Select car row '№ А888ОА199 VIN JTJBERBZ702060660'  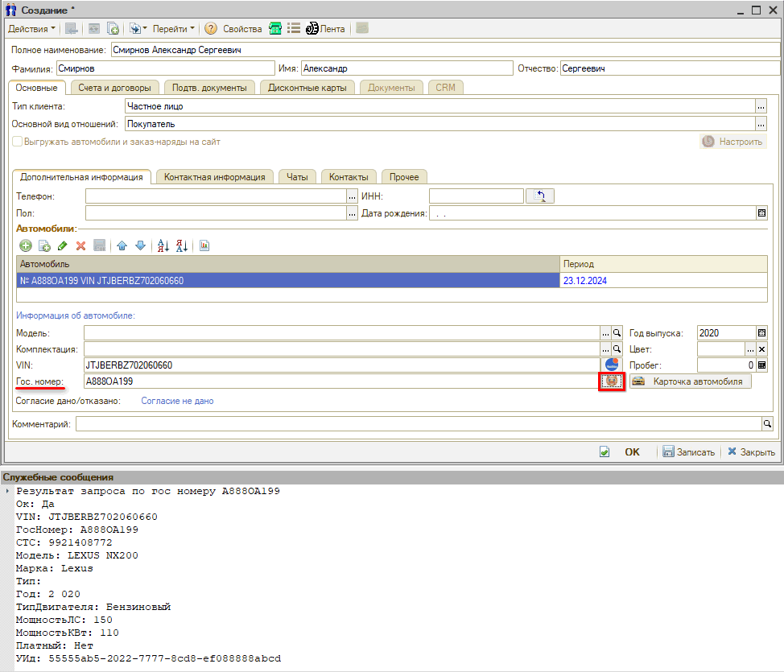[x=288, y=281]
